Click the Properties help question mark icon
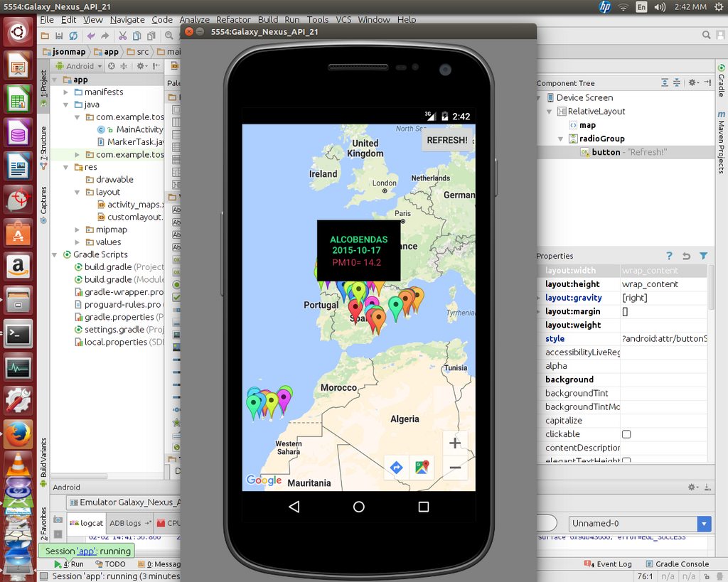728x582 pixels. click(x=669, y=256)
